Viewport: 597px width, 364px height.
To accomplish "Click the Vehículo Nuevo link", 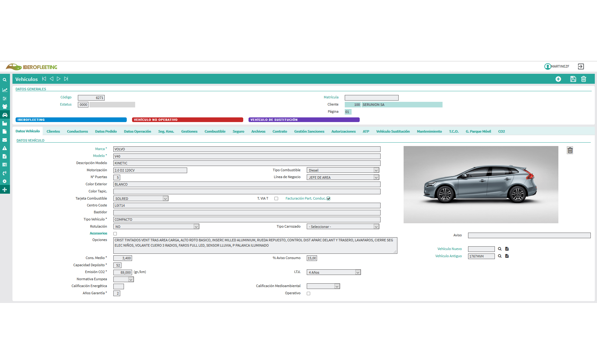I will 449,249.
